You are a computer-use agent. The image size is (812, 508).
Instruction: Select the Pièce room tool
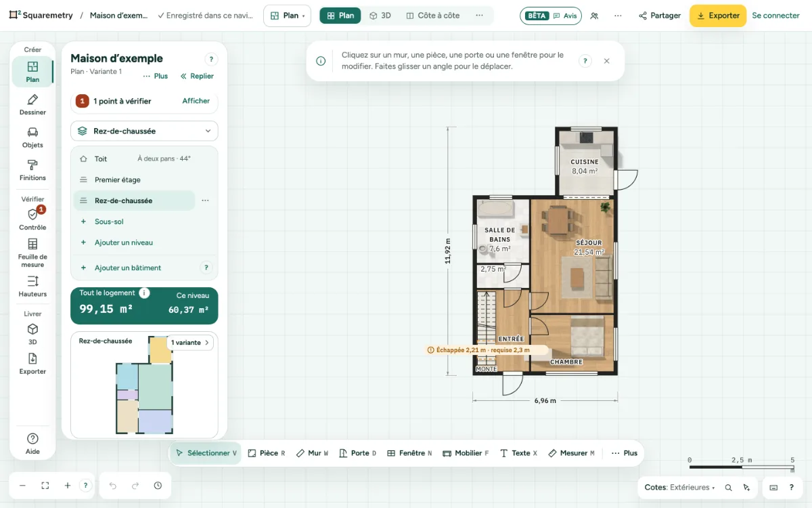tap(267, 453)
